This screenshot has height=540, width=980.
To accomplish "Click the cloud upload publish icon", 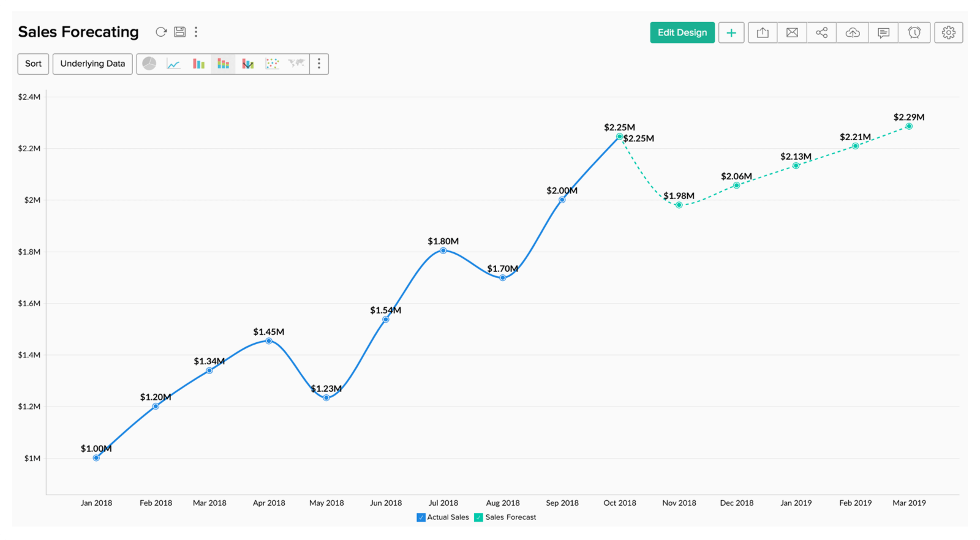I will (853, 32).
